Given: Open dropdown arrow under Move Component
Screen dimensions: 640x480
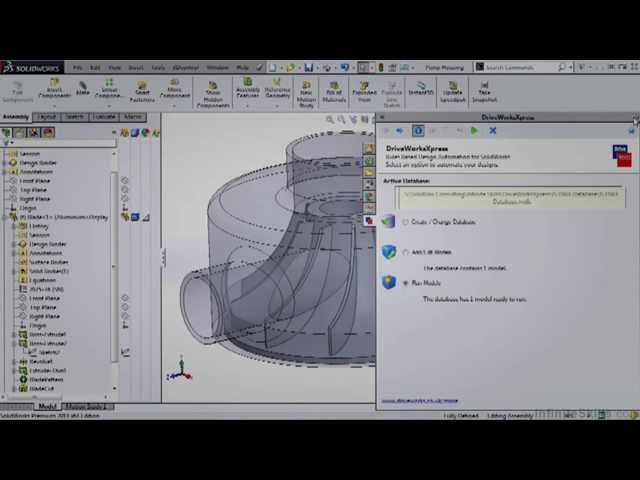Looking at the screenshot, I should pyautogui.click(x=175, y=105).
